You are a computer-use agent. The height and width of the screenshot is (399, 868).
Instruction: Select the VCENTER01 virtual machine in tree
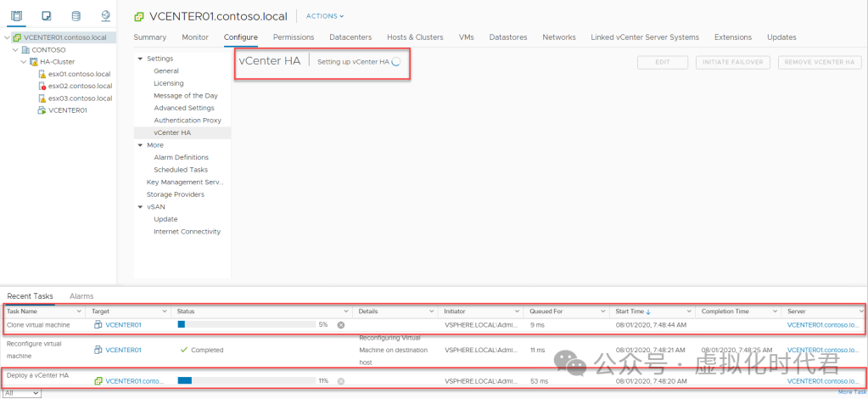tap(67, 110)
